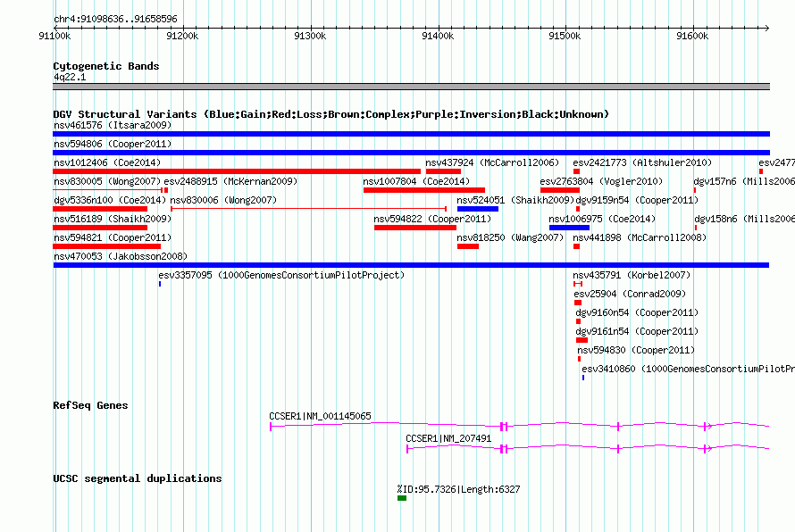
Task: Open dgv158n6 (Mills2006) label
Action: [744, 219]
